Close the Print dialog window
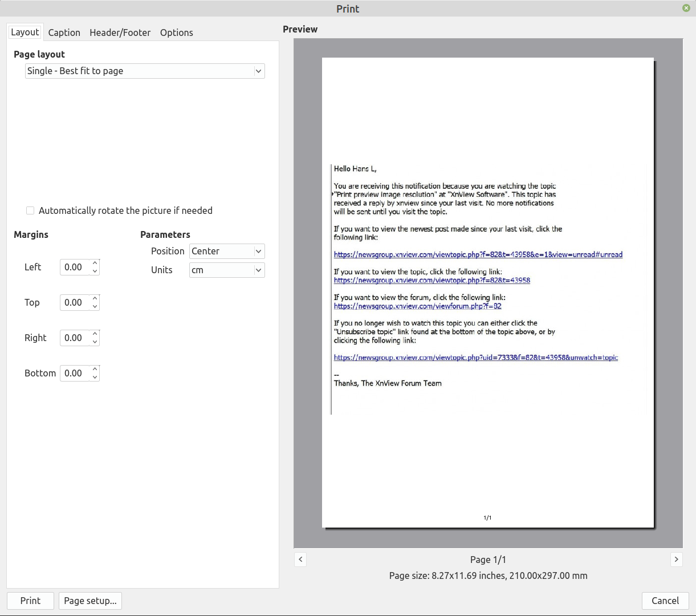This screenshot has height=616, width=696. point(686,8)
